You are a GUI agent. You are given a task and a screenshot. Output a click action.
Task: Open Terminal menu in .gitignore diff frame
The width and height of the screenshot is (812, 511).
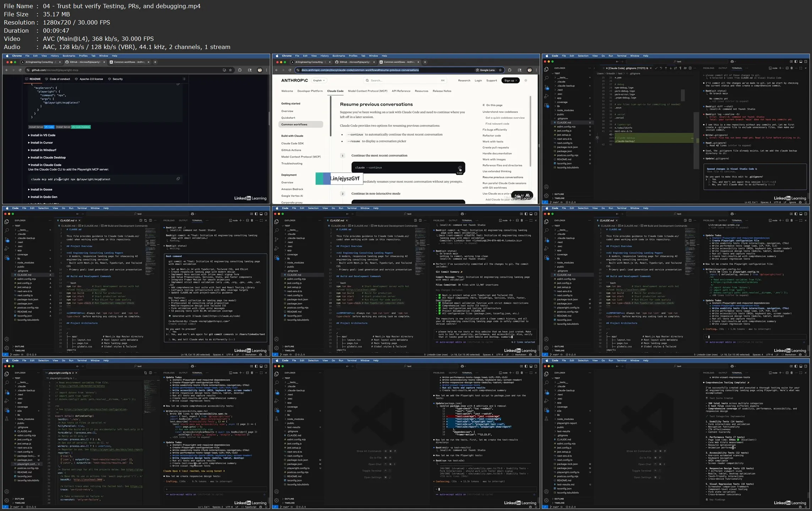click(x=621, y=56)
